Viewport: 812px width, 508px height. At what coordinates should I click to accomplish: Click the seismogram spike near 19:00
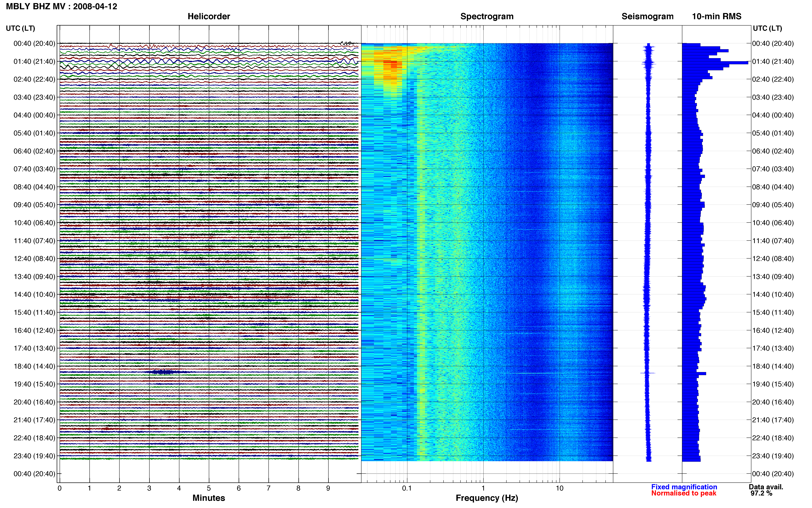tap(648, 373)
